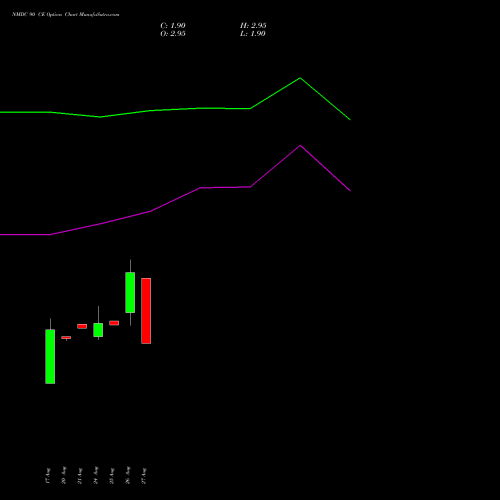Click the 26 Aug date axis label

pos(128,476)
